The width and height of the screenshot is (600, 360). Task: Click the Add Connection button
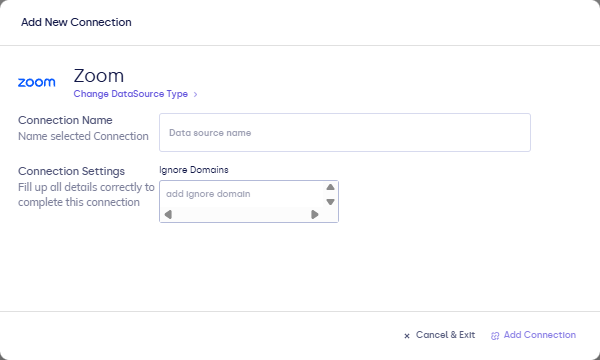click(533, 335)
